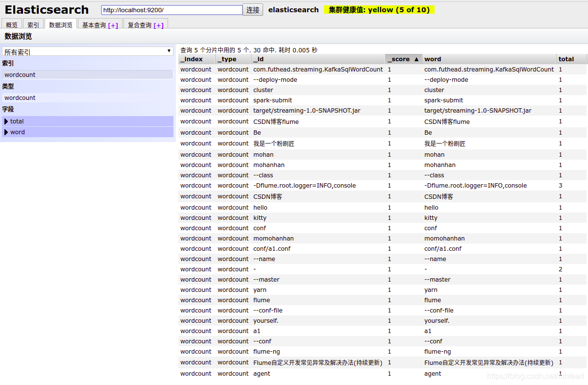This screenshot has width=588, height=385.
Task: Click the Elasticsearch title heading
Action: point(47,10)
